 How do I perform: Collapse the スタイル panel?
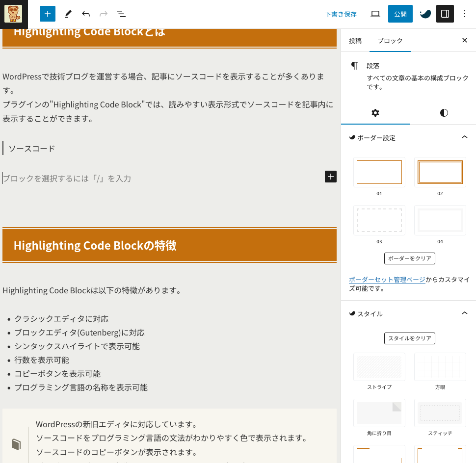tap(464, 313)
